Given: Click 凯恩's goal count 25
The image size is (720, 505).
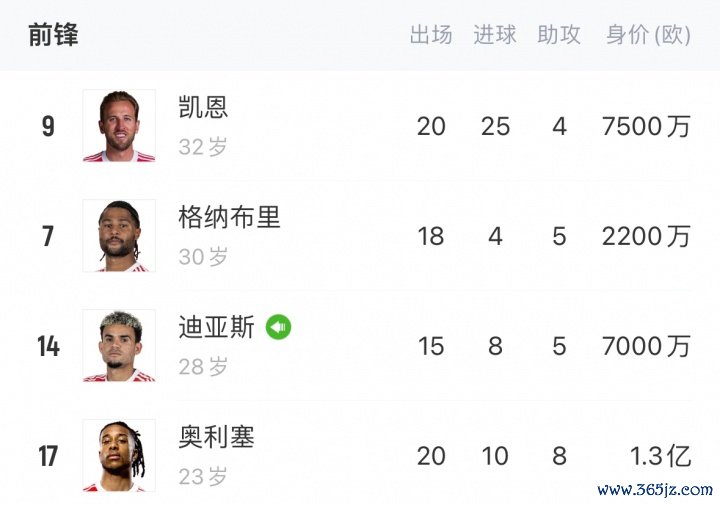Looking at the screenshot, I should [x=495, y=126].
